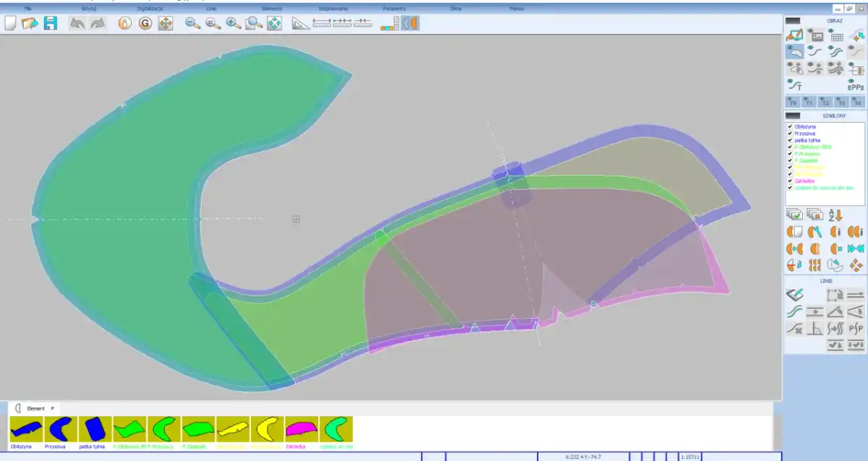Click the select-all templates icon with green check
The height and width of the screenshot is (461, 868).
(x=795, y=215)
